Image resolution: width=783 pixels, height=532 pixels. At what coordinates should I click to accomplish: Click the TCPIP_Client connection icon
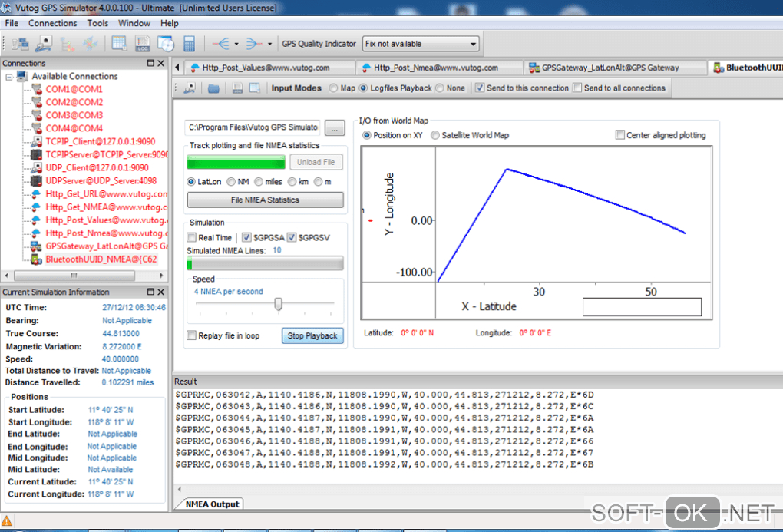36,141
